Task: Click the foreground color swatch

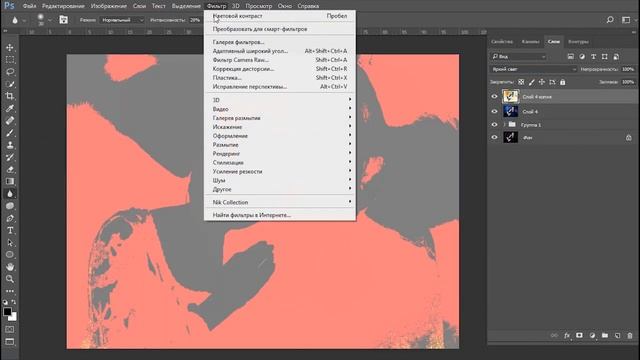Action: (7, 311)
